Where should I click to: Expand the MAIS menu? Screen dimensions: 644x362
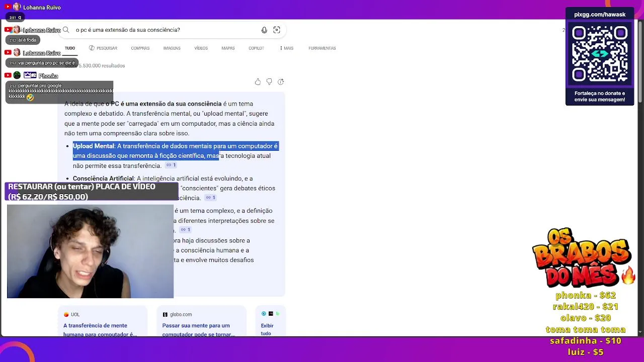[286, 48]
